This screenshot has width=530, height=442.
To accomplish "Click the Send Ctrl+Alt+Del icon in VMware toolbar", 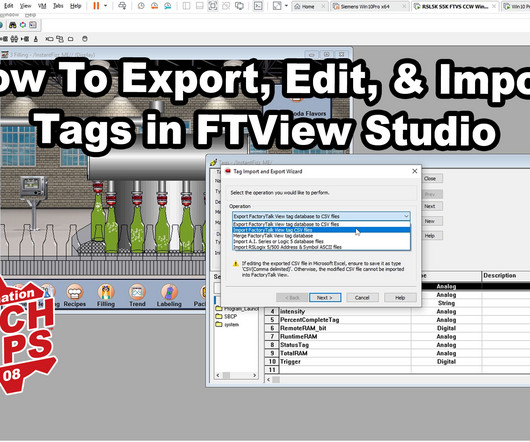I will click(122, 6).
